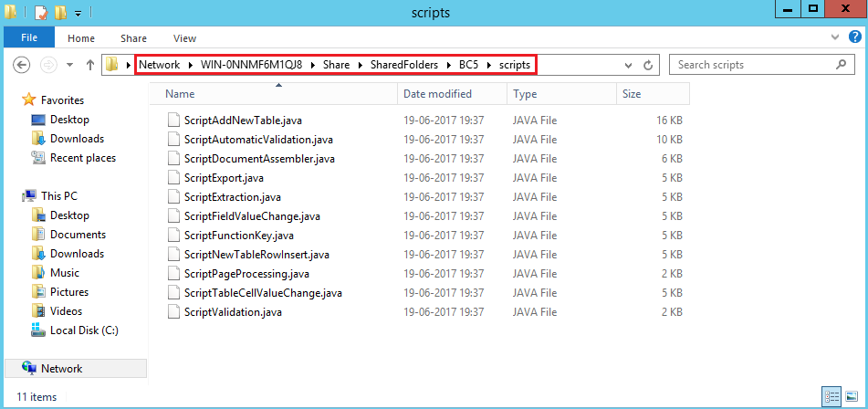Sort by Date modified column header
868x409 pixels.
click(453, 93)
